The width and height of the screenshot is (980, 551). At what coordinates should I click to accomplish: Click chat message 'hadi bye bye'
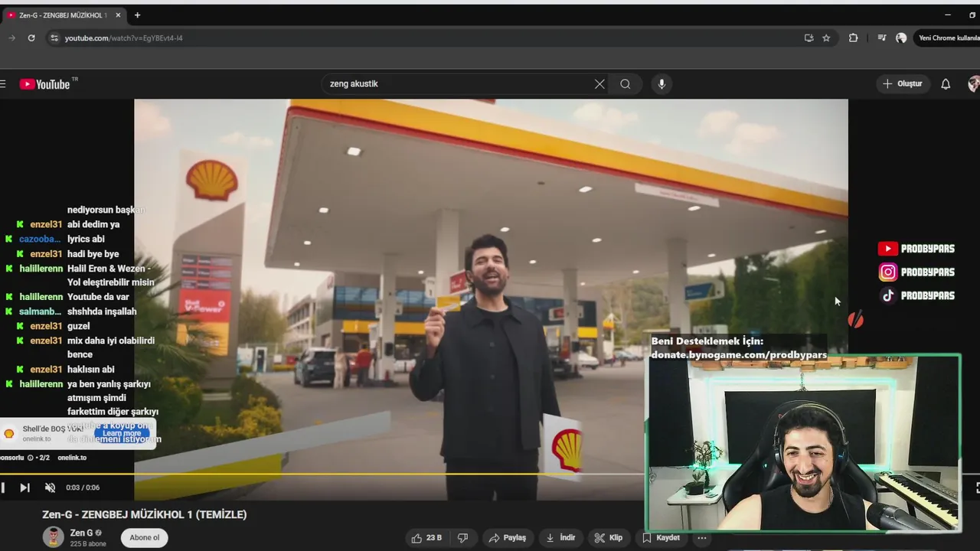pos(93,254)
